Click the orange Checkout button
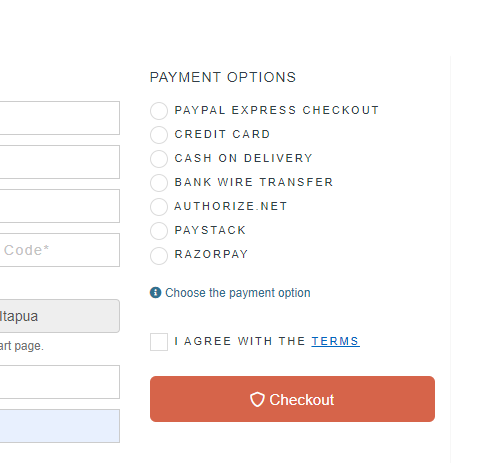Screen dimensions: 487x463 tap(292, 399)
